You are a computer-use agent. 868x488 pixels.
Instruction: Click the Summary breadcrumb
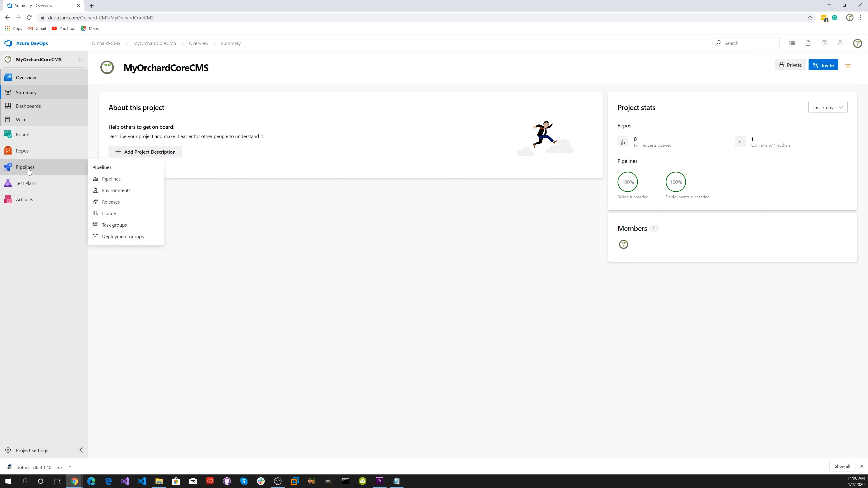[231, 43]
